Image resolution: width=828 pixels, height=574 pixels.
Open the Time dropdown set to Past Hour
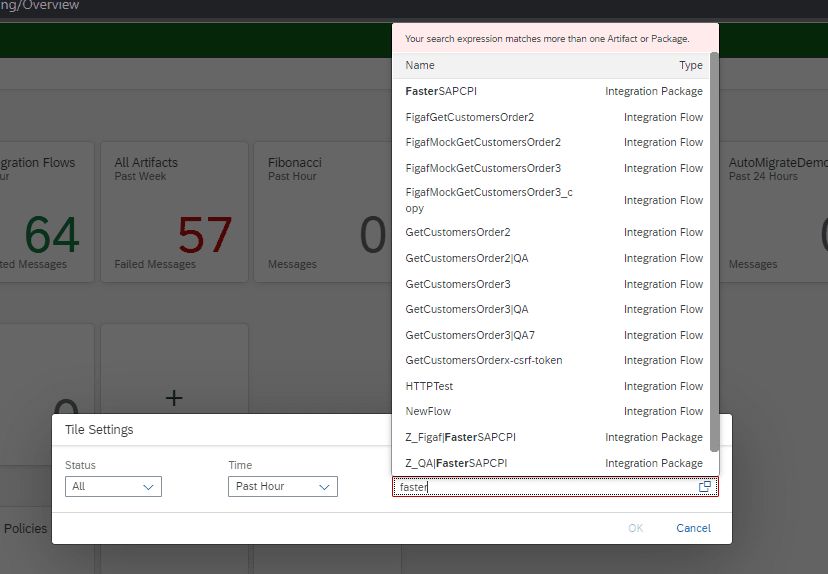pos(283,486)
